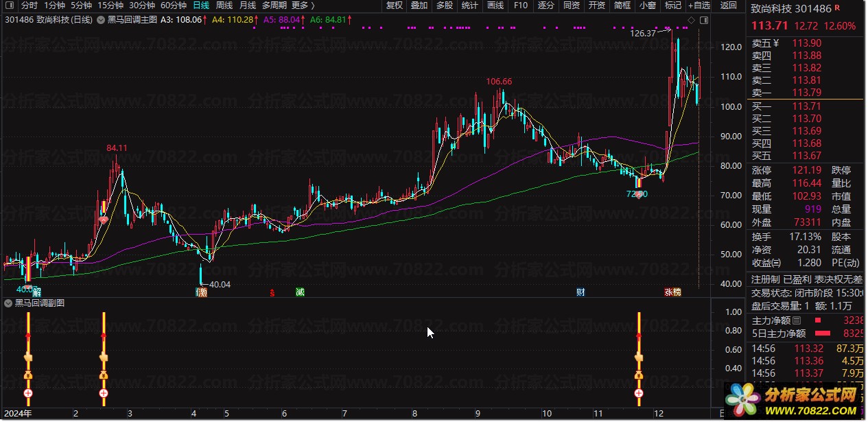Screen dimensions: 868x422
Task: Open the 更多 periods dropdown
Action: [x=303, y=5]
